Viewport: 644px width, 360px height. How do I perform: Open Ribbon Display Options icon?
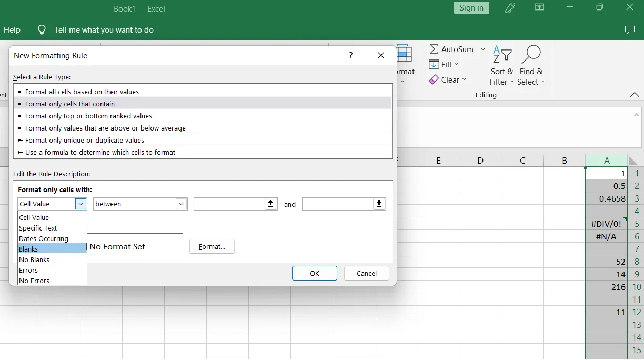[x=539, y=7]
